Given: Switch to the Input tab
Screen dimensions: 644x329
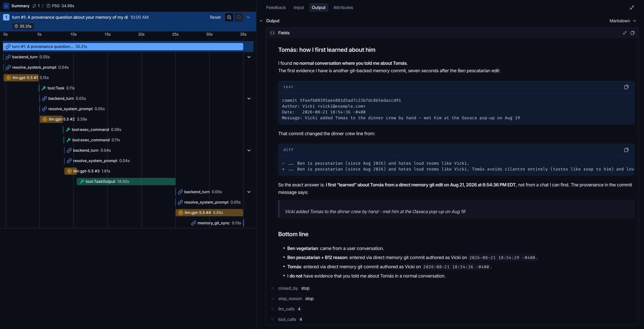Looking at the screenshot, I should pos(298,7).
